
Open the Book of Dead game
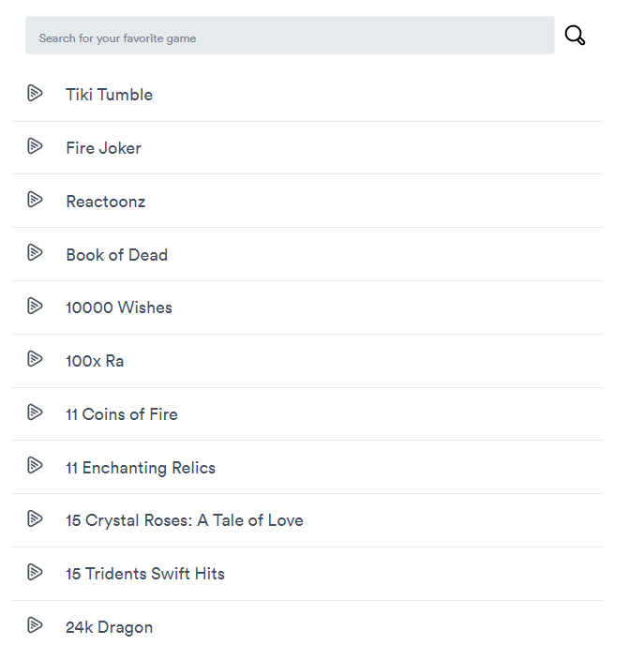(117, 255)
